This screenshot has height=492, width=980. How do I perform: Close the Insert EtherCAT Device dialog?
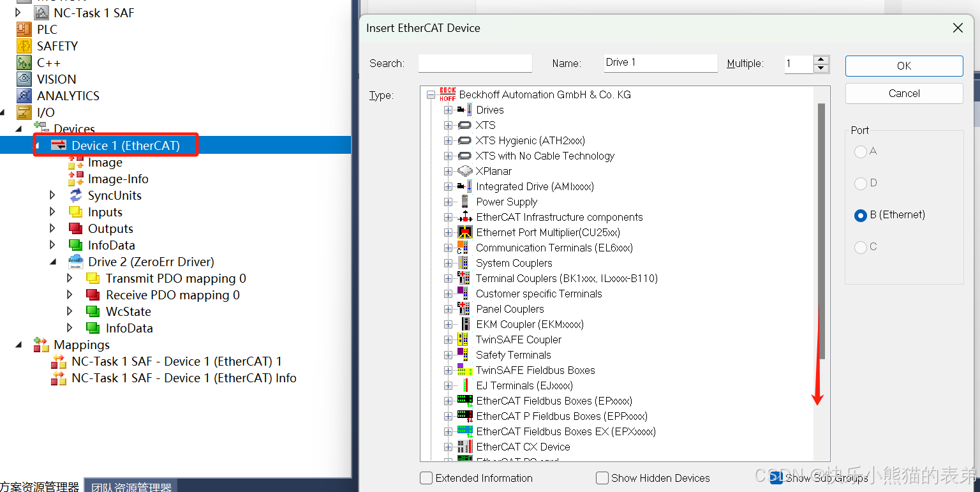(957, 28)
